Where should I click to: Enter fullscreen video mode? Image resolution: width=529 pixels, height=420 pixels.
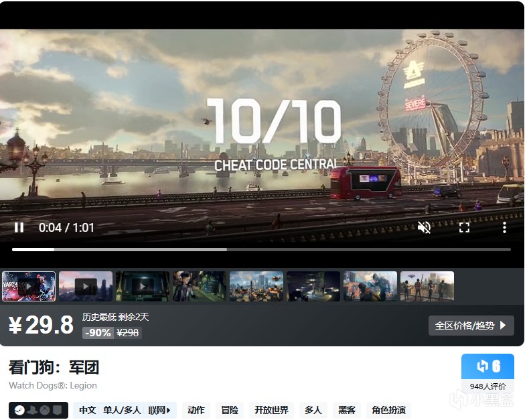pos(464,228)
